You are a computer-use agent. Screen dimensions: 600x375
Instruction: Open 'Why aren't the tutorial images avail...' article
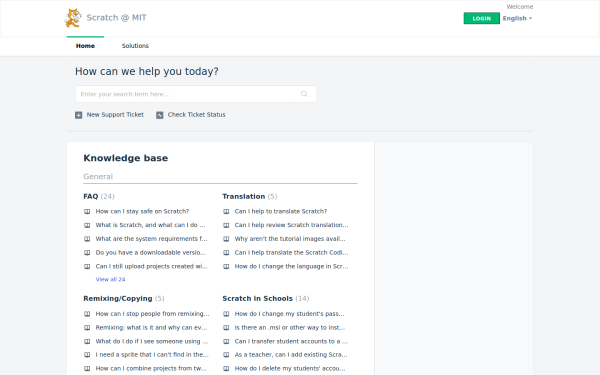(x=290, y=239)
